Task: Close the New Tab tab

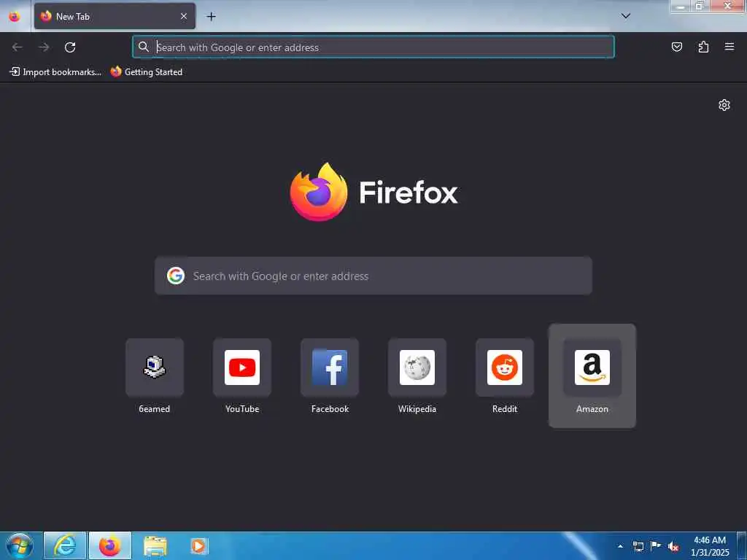Action: click(183, 16)
